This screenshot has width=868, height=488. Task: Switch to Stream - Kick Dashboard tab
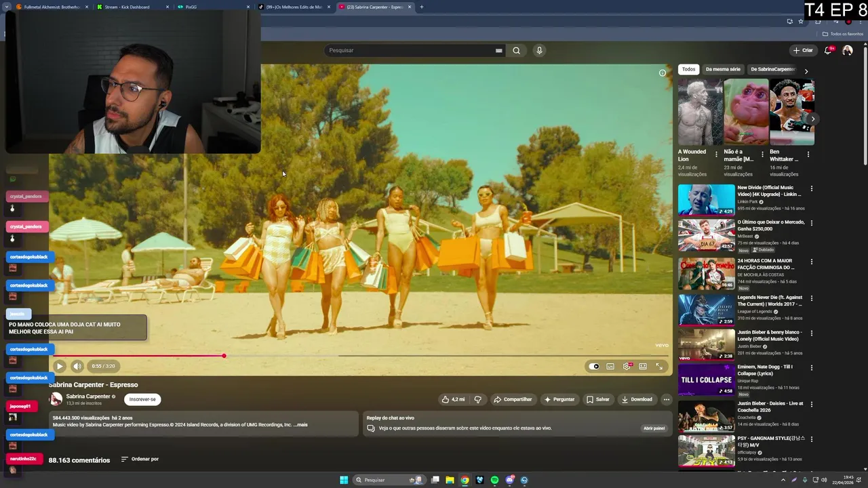(x=133, y=7)
